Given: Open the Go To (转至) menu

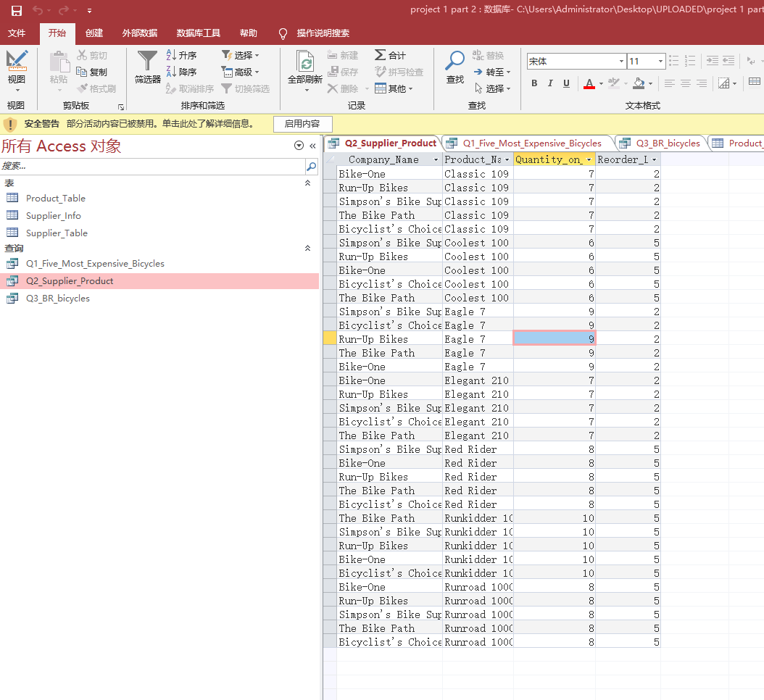Looking at the screenshot, I should click(492, 72).
